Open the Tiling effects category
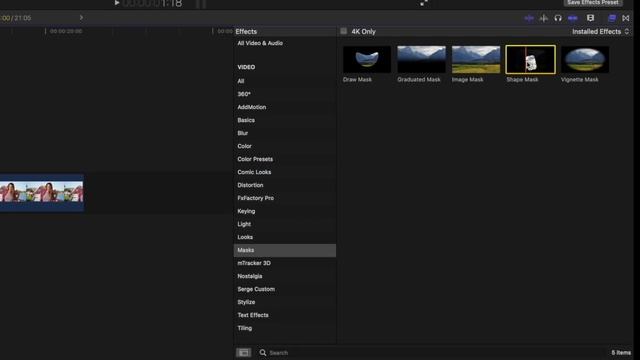 click(x=244, y=328)
